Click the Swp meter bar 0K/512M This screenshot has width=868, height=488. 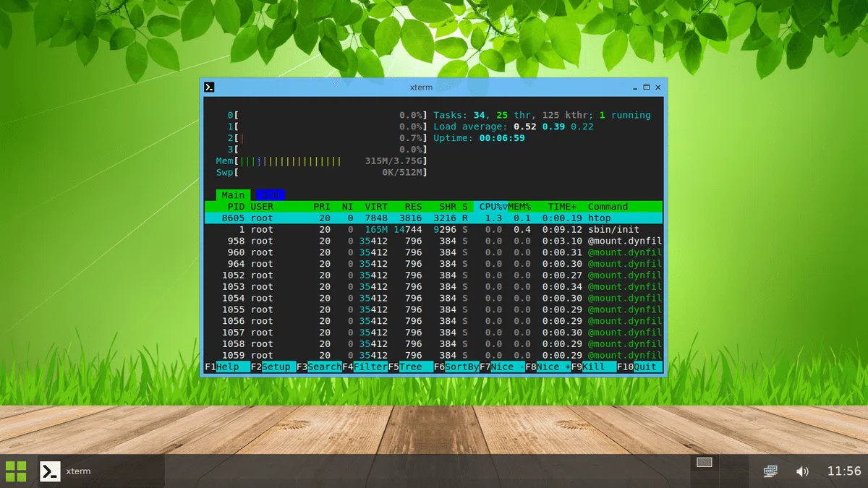tap(322, 172)
